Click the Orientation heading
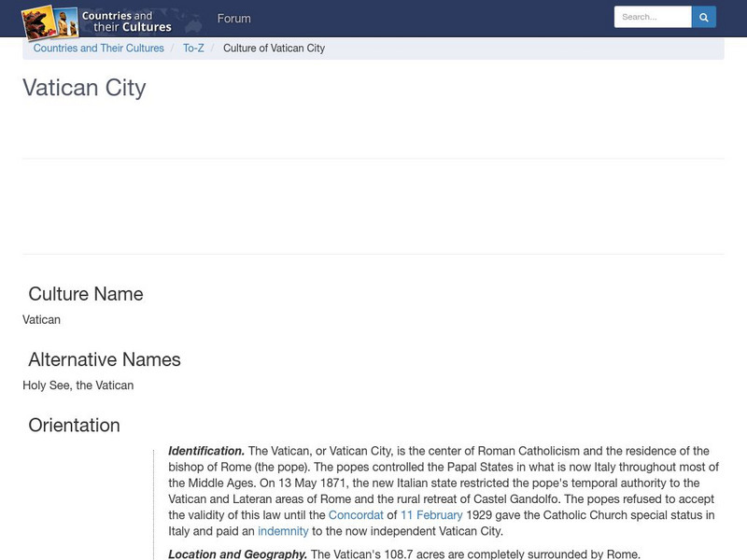Viewport: 747px width, 560px height. pos(75,426)
